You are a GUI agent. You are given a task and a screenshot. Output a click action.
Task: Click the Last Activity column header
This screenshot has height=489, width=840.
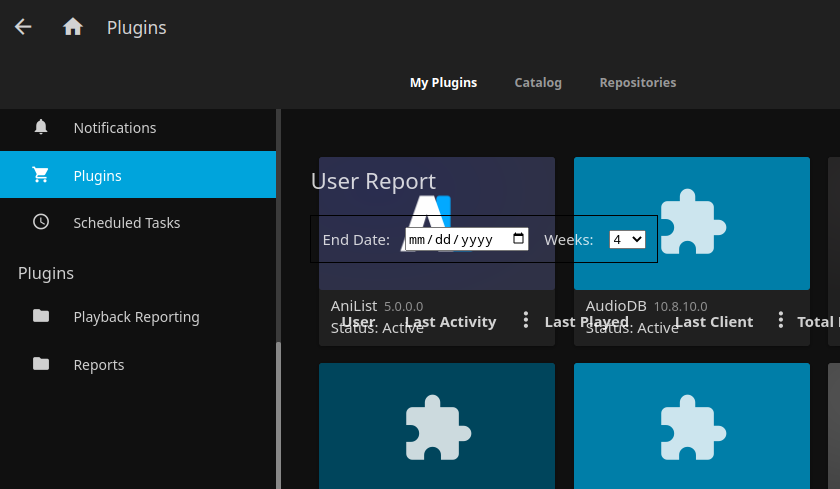(x=450, y=322)
